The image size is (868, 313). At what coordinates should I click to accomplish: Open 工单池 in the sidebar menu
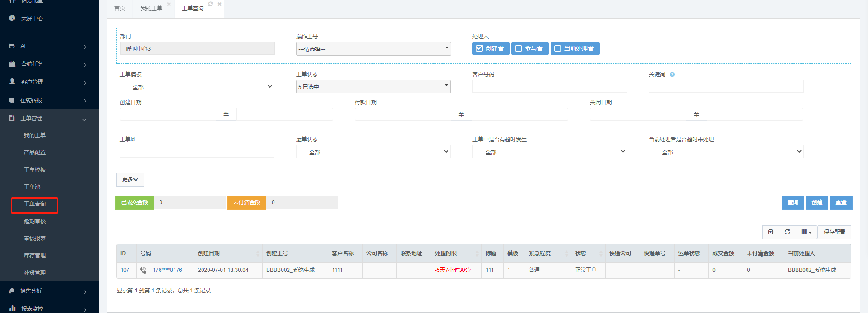[32, 187]
